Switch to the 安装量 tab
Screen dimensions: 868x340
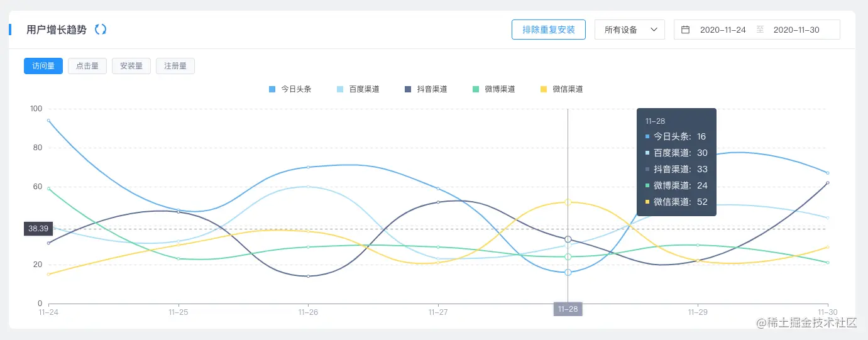pyautogui.click(x=131, y=66)
